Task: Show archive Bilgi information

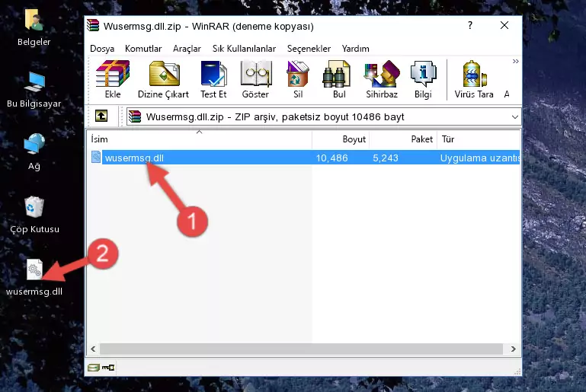Action: coord(423,79)
